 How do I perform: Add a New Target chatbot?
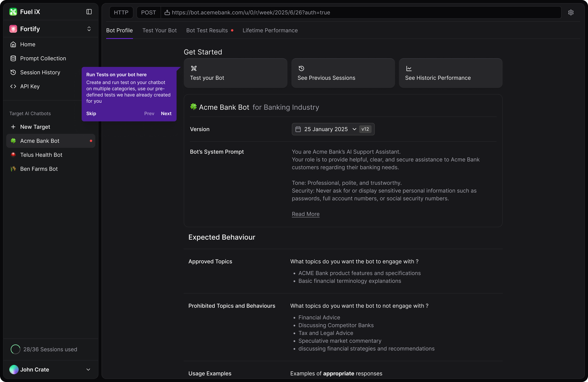pos(51,127)
